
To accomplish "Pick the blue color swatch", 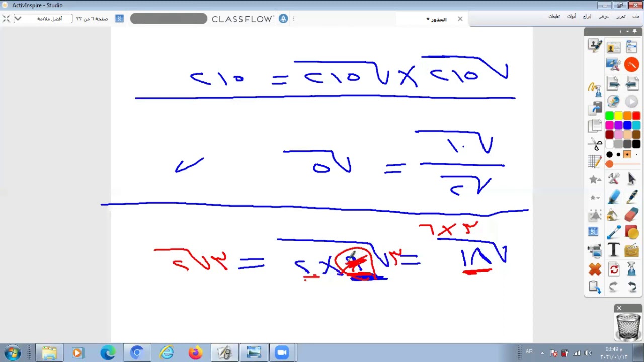I will pyautogui.click(x=627, y=126).
